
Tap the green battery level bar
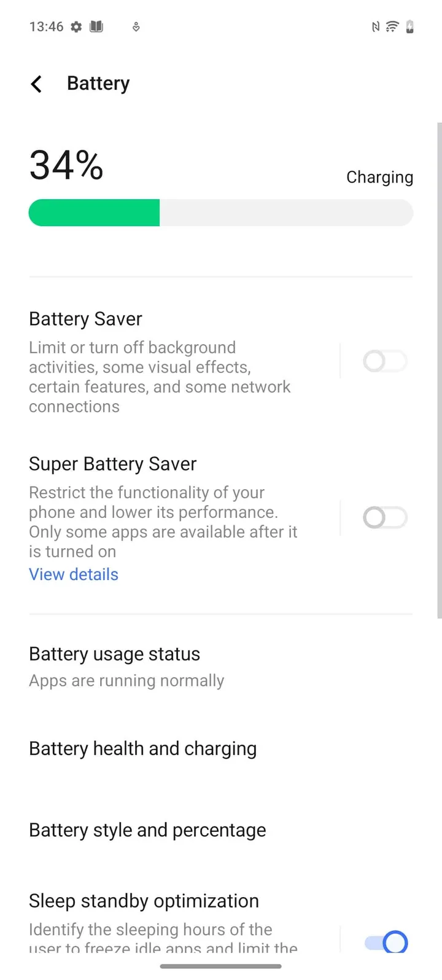click(95, 213)
